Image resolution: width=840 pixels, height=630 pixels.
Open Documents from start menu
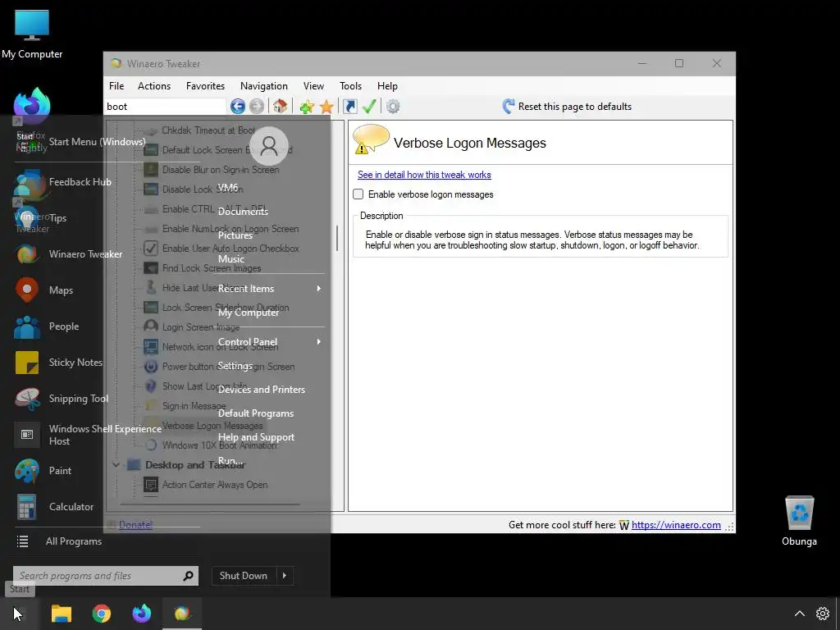pyautogui.click(x=243, y=212)
